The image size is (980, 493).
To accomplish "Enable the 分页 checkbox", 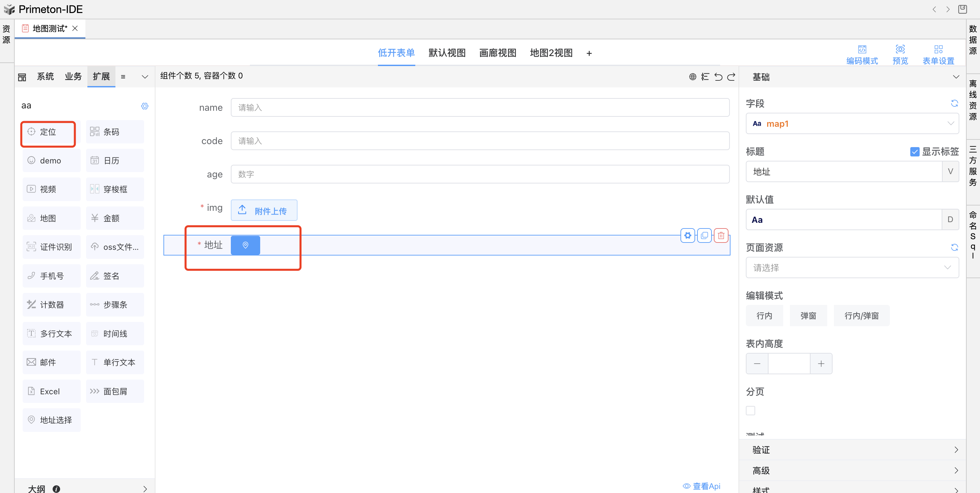I will tap(750, 411).
